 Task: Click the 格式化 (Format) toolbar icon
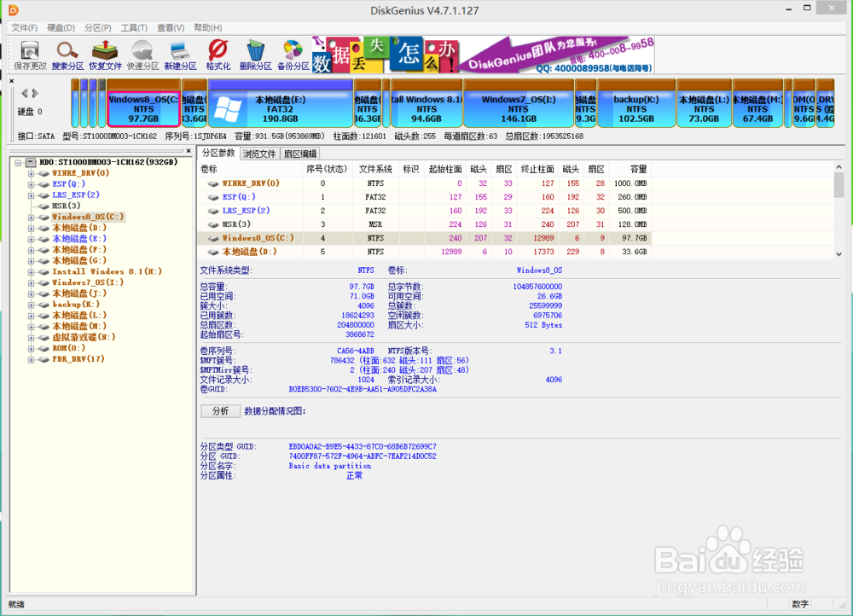(217, 53)
